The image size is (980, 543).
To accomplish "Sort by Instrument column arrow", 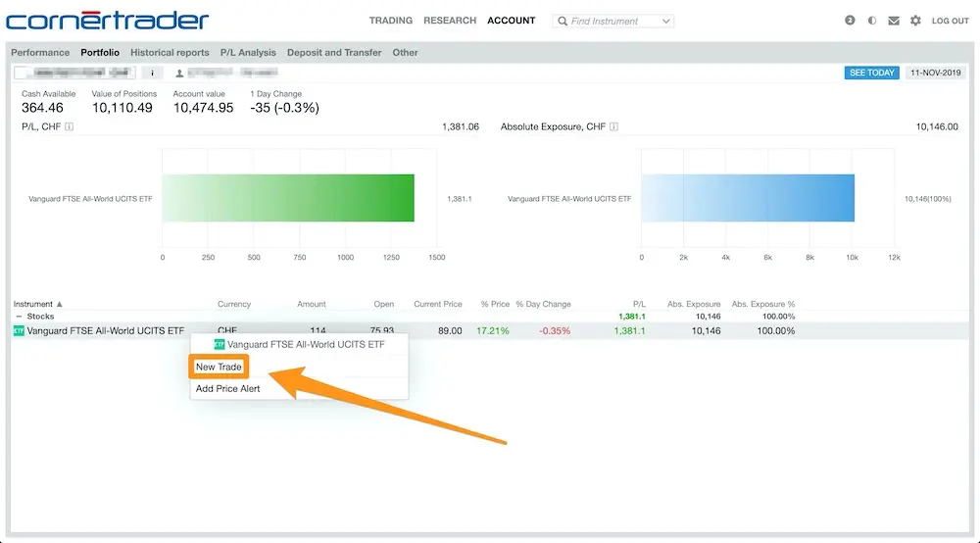I will tap(60, 304).
